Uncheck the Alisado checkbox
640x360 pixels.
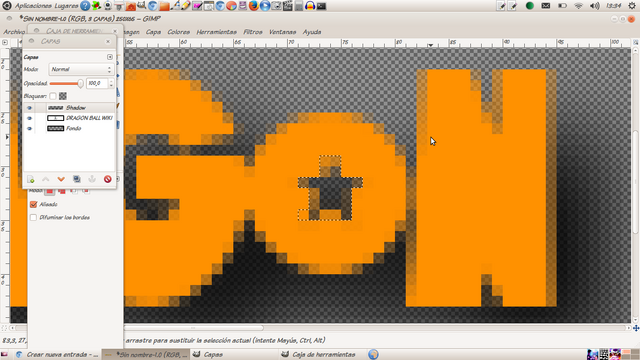[33, 204]
